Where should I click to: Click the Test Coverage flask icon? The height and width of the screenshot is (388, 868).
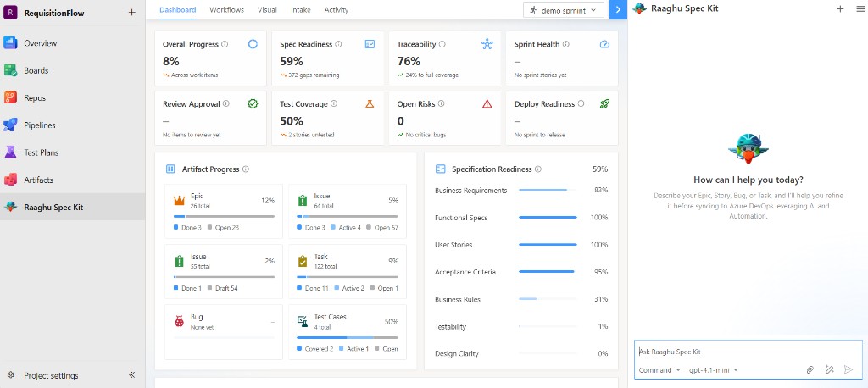(370, 103)
